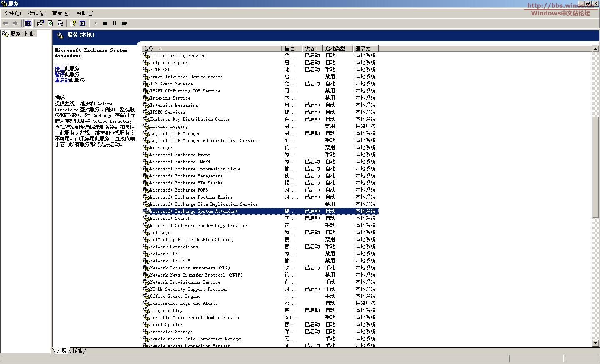Open the 帮助(H) menu
The image size is (600, 364).
[85, 13]
